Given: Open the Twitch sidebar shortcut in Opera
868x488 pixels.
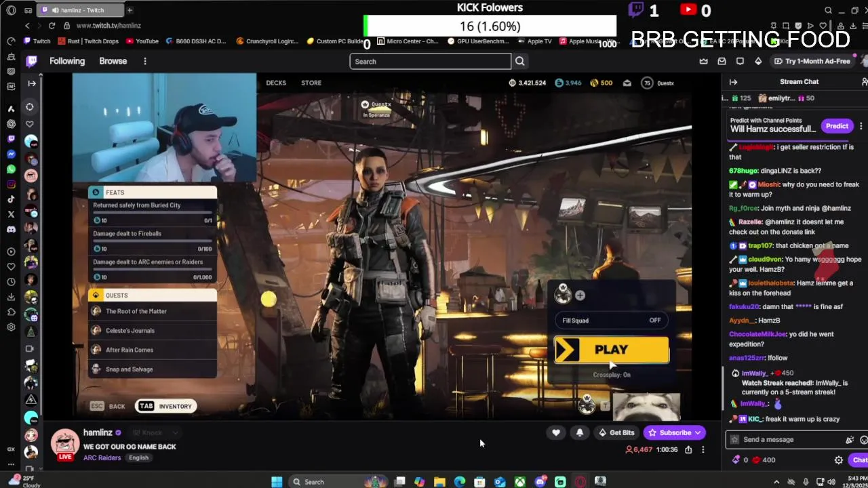Looking at the screenshot, I should coord(11,138).
